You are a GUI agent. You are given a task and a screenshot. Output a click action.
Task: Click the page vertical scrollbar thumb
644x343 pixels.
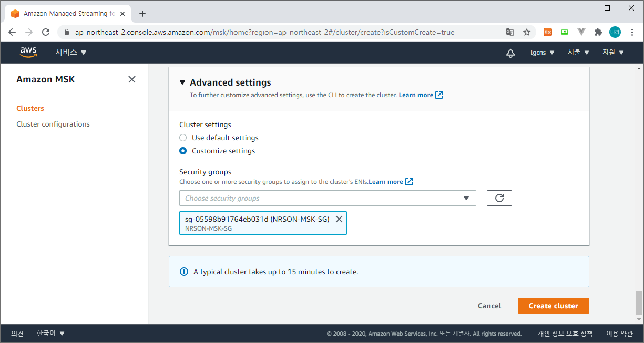(x=639, y=302)
